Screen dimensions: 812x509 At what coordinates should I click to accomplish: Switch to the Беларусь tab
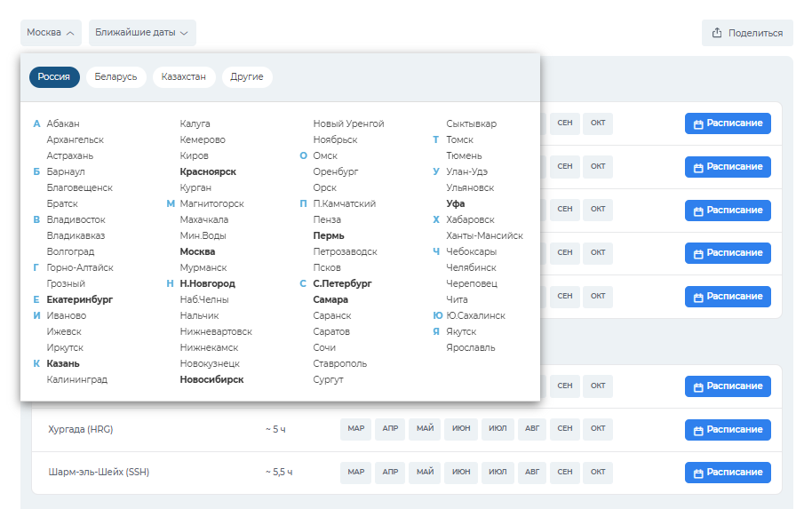tap(116, 76)
